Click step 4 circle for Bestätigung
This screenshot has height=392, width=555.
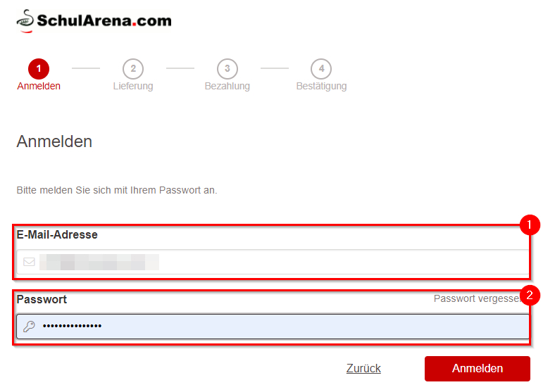click(321, 68)
